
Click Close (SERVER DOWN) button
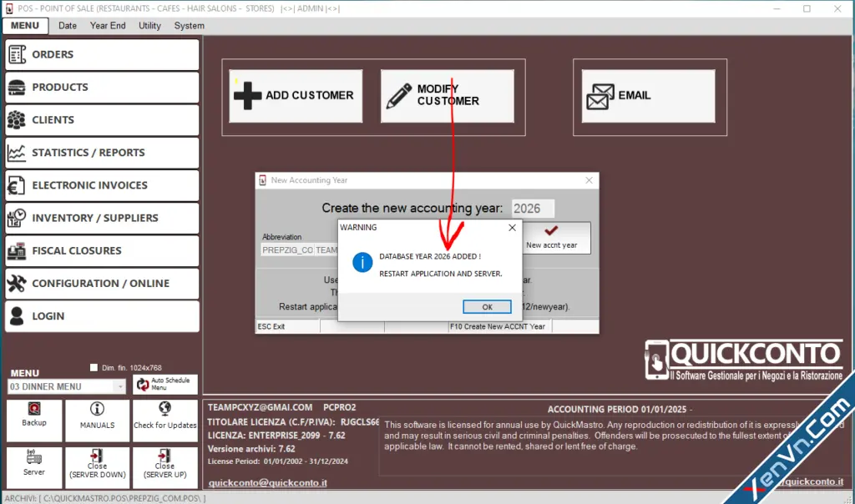[x=97, y=467]
